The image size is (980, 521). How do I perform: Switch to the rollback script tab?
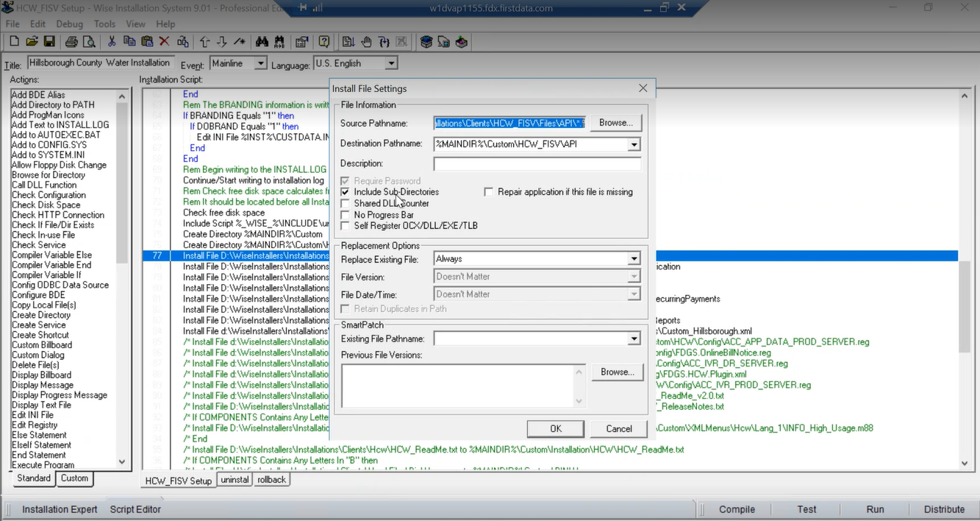[x=271, y=480]
